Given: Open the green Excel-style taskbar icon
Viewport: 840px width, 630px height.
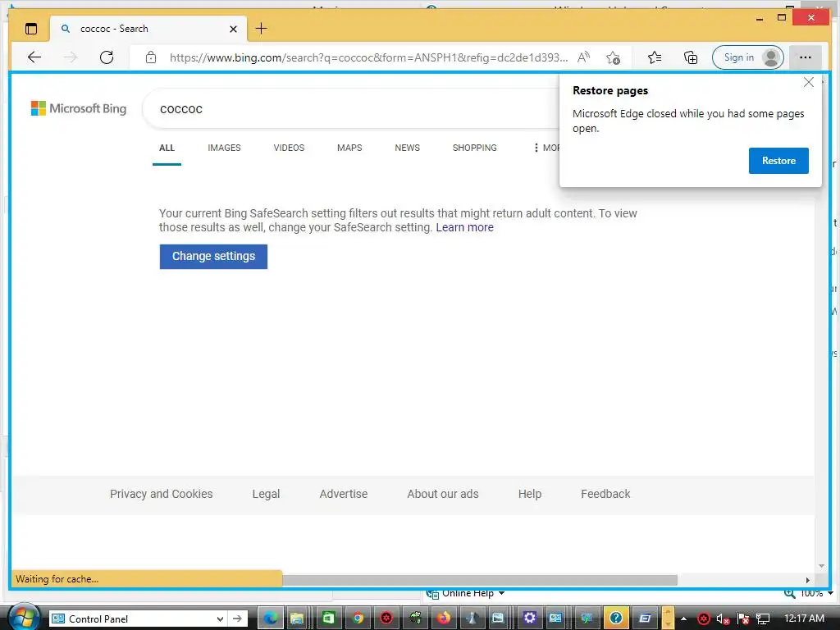Looking at the screenshot, I should coord(327,619).
